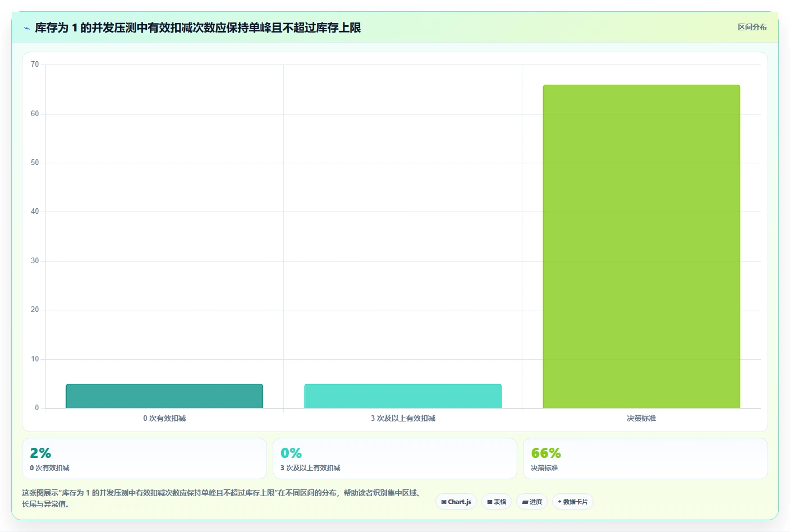
Task: Click the tall green 决策标准 bar
Action: (641, 246)
